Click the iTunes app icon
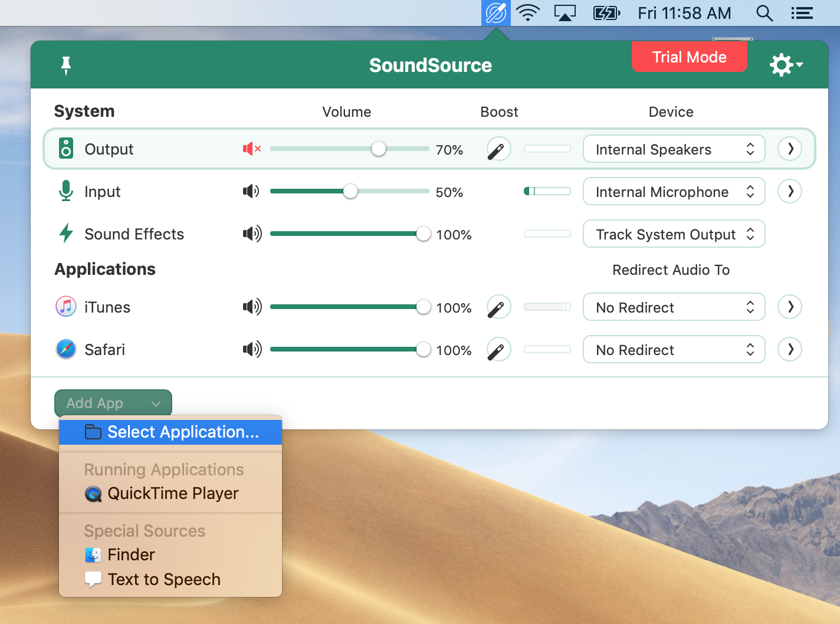This screenshot has width=840, height=624. pyautogui.click(x=66, y=307)
